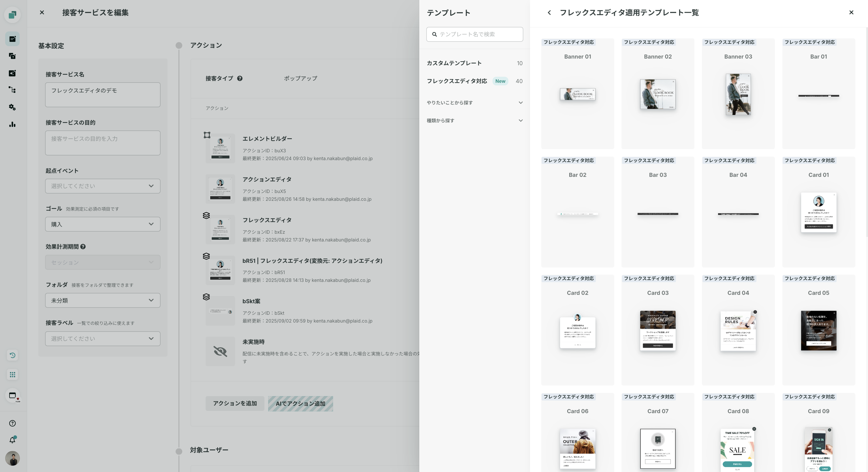Click the search magnifier icon in template search
868x472 pixels.
[434, 34]
